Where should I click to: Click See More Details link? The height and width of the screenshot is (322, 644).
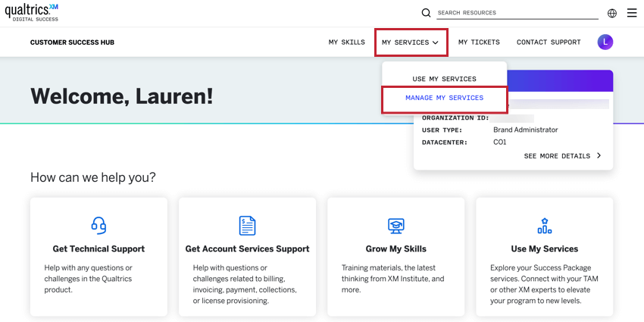click(557, 156)
